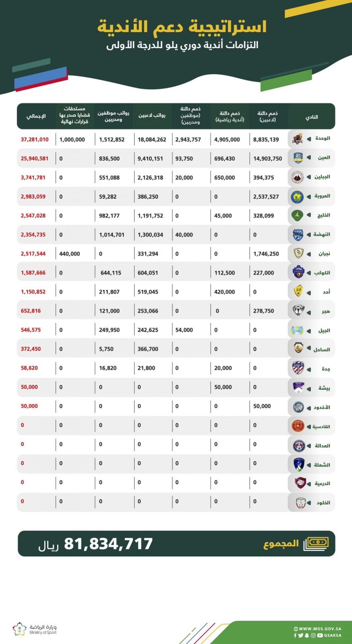Click the رواتب لاعبين column header

pos(152,117)
